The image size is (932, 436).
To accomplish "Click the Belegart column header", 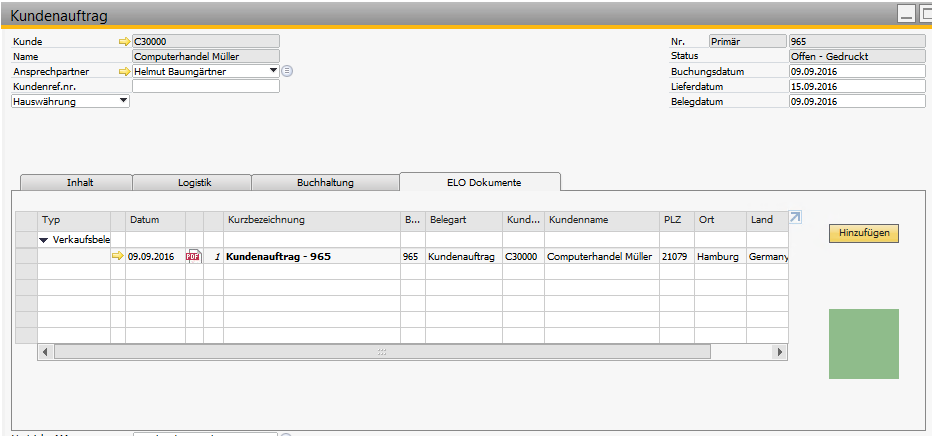I will coord(464,220).
